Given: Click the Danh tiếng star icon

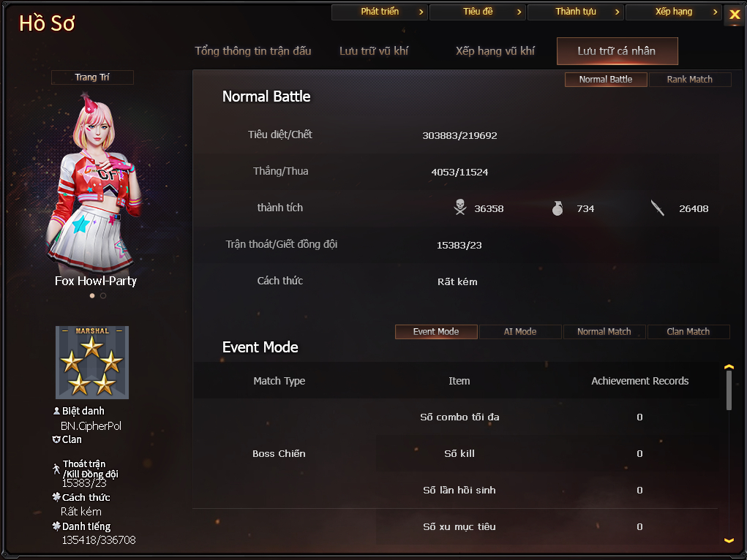Looking at the screenshot, I should point(56,526).
